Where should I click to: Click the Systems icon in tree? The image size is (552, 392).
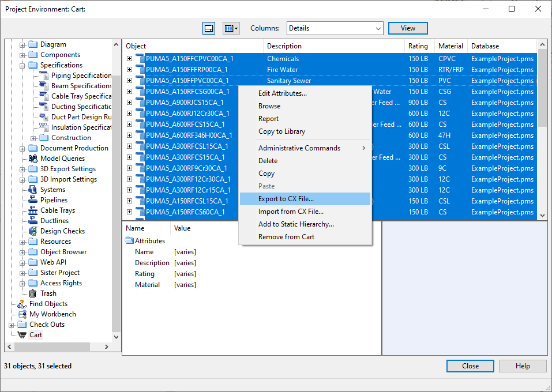(33, 190)
